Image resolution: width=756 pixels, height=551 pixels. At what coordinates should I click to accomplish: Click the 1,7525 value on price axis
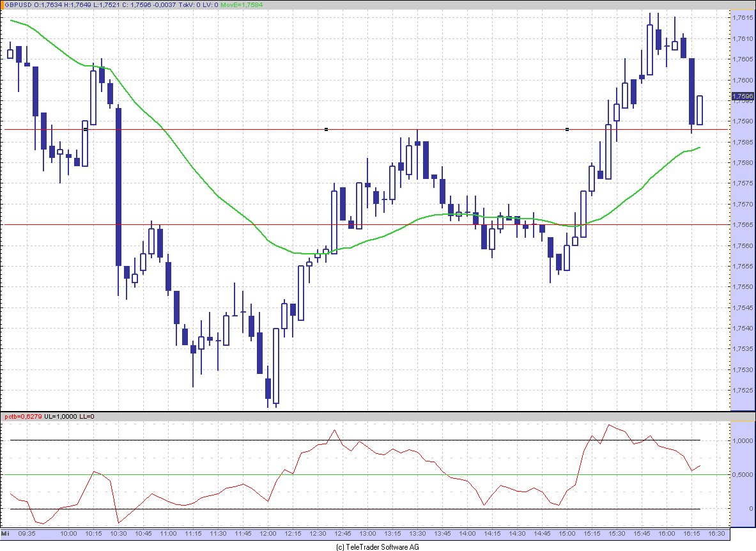(743, 390)
